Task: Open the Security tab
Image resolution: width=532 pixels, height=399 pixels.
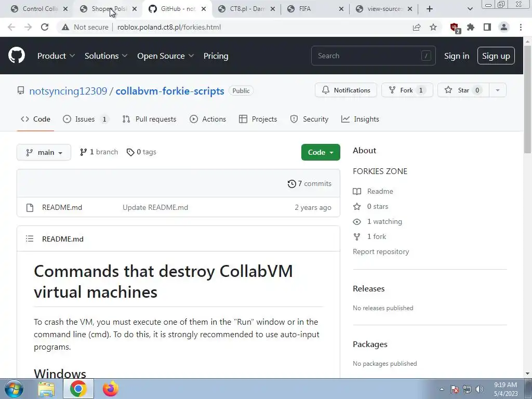Action: tap(309, 119)
